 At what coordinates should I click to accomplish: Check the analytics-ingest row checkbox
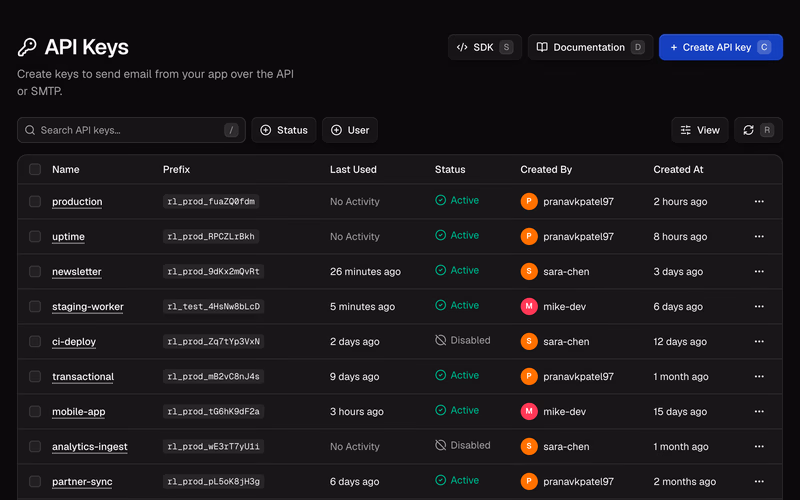tap(35, 446)
